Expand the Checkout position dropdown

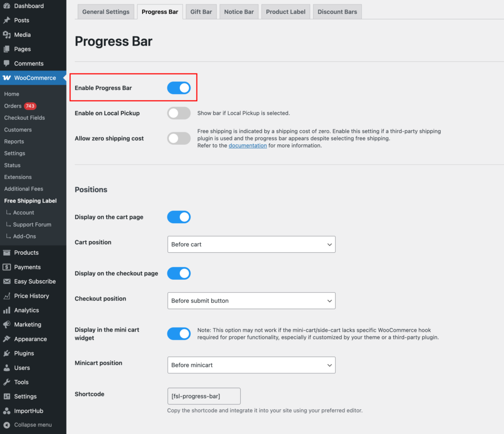pos(251,300)
